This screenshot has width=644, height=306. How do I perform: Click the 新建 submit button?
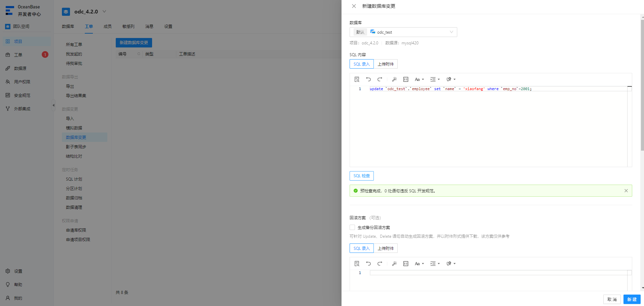coord(632,299)
